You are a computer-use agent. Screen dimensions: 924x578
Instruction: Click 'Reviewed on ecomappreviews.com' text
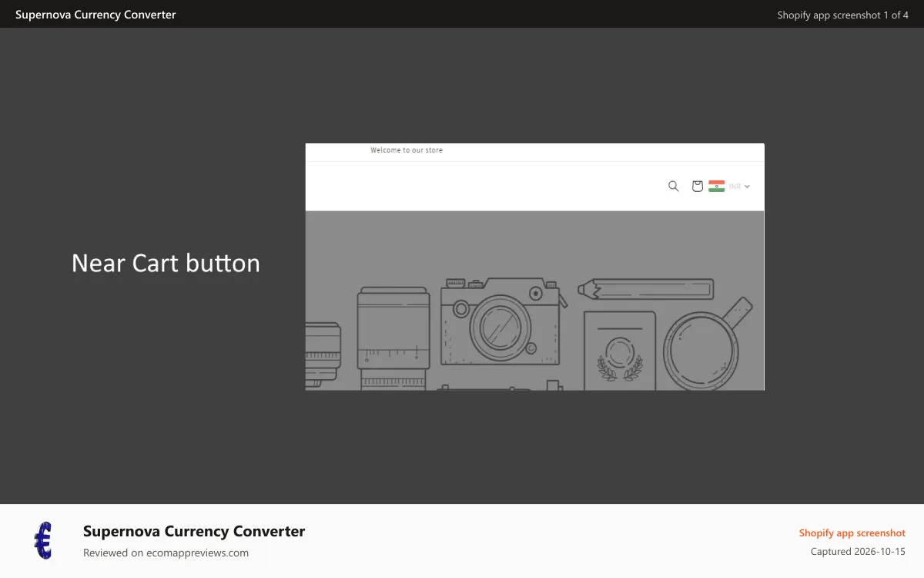[x=166, y=553]
